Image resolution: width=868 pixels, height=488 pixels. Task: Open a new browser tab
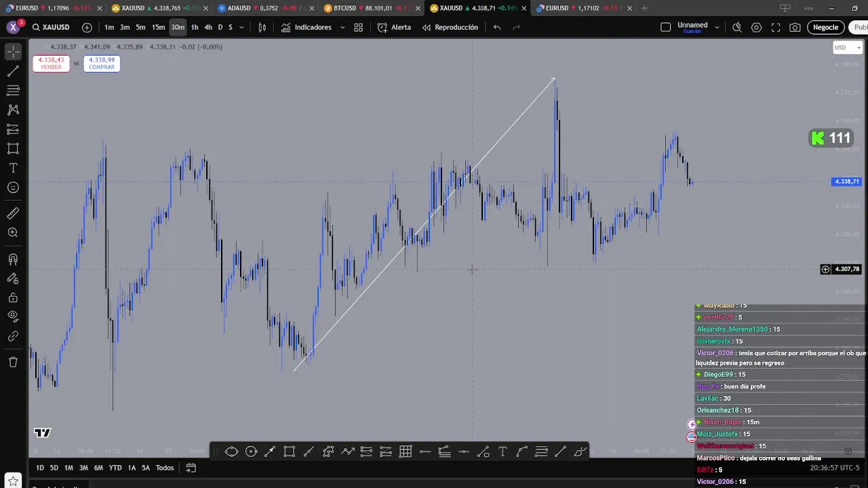point(644,8)
